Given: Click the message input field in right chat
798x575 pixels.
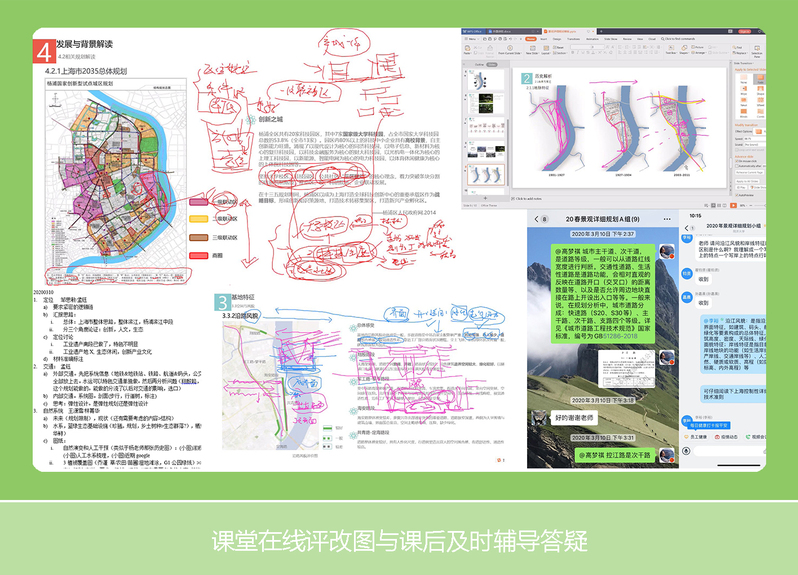Looking at the screenshot, I should [x=728, y=451].
